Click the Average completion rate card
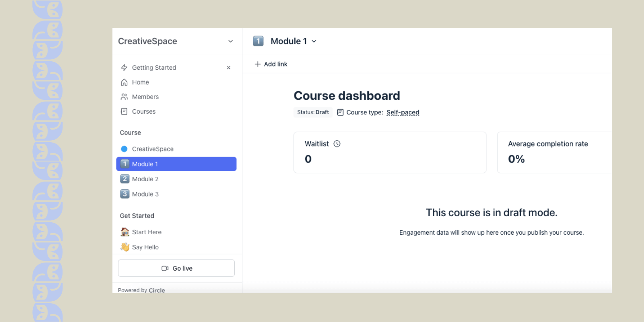The image size is (644, 322). pos(554,152)
